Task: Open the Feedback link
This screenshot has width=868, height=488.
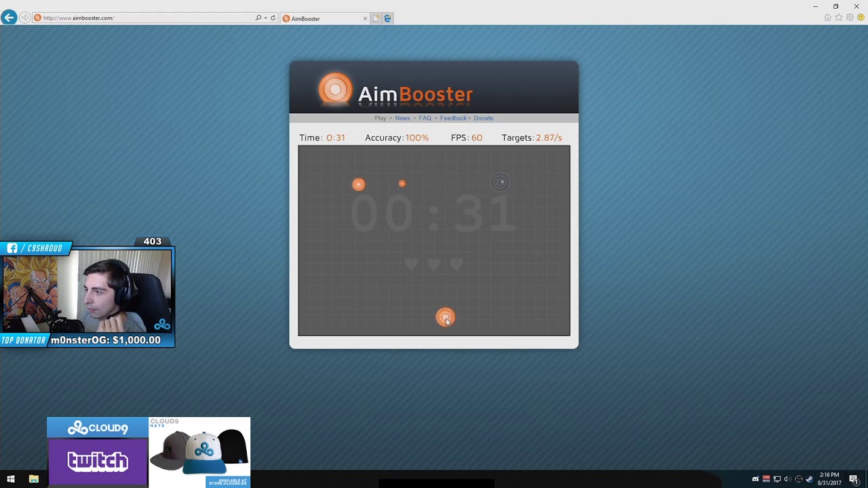Action: point(453,118)
